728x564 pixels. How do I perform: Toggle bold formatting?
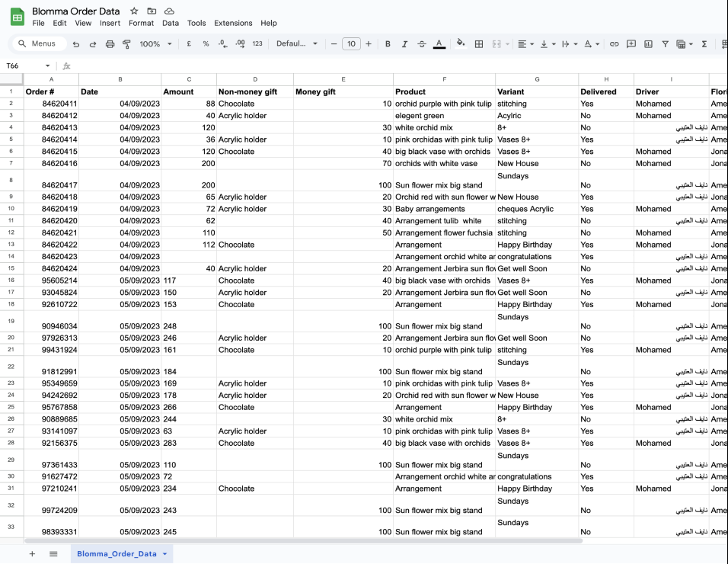(388, 44)
